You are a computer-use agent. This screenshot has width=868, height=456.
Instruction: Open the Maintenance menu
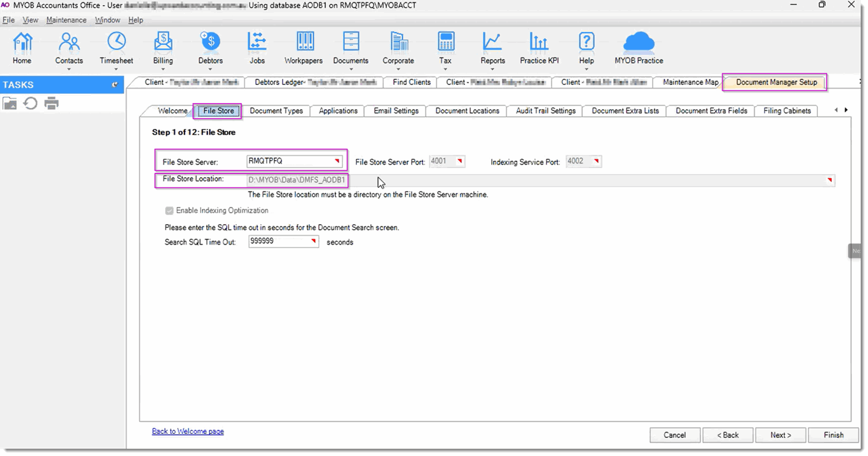(66, 20)
